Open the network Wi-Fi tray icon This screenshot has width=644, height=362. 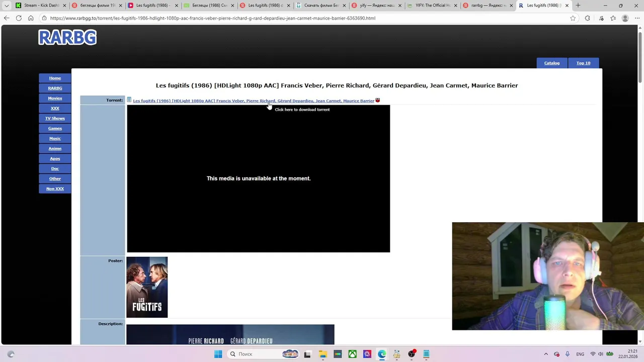click(593, 354)
